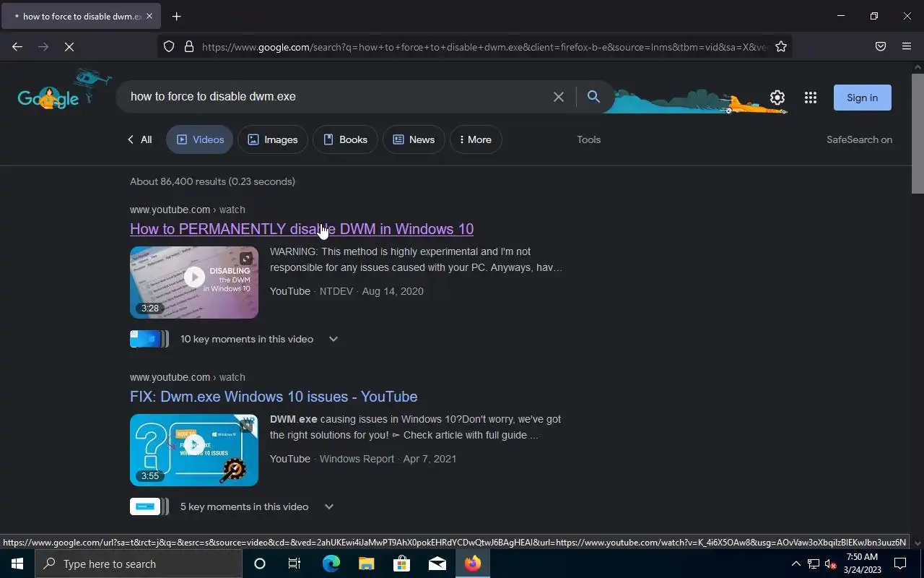This screenshot has height=578, width=924.
Task: Click the Google doodle logo
Action: [64, 90]
